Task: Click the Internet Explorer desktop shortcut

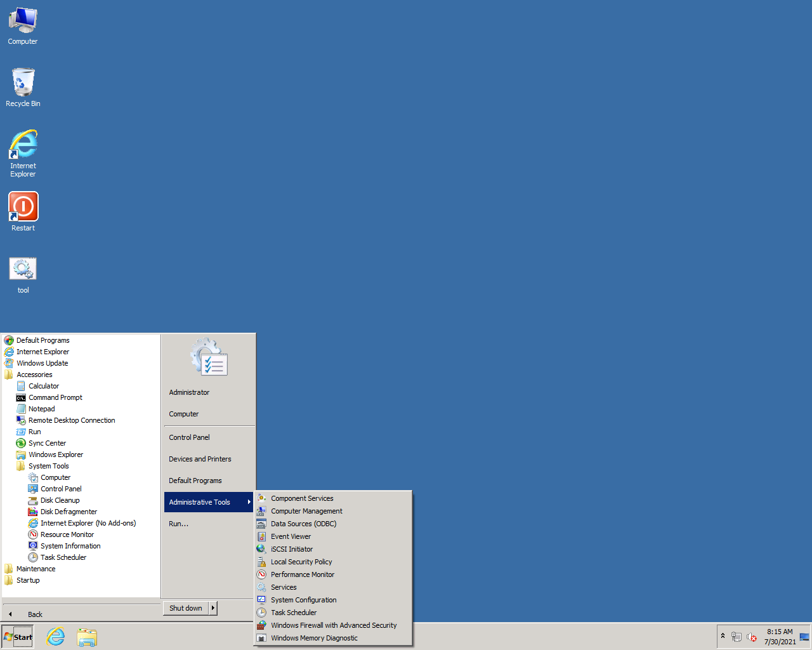Action: pos(23,152)
